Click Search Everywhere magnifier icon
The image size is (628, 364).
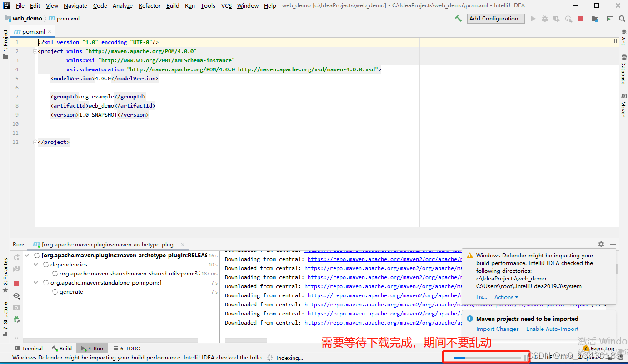point(621,19)
